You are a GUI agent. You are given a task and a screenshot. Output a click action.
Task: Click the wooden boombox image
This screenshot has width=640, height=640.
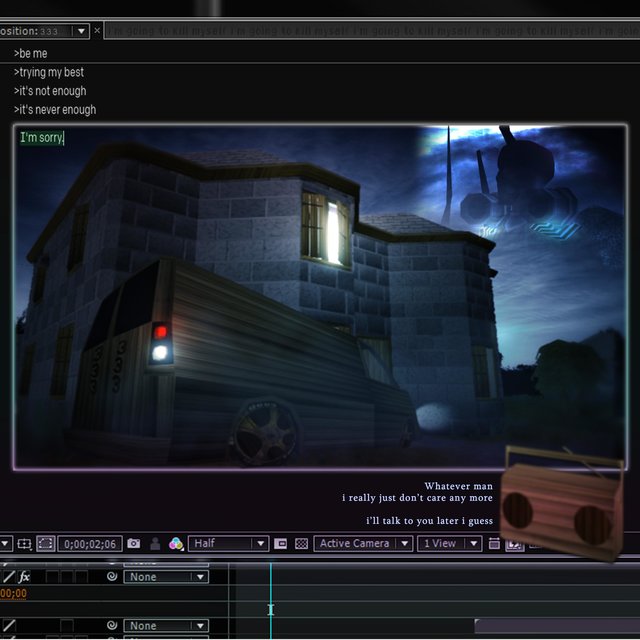tap(562, 503)
